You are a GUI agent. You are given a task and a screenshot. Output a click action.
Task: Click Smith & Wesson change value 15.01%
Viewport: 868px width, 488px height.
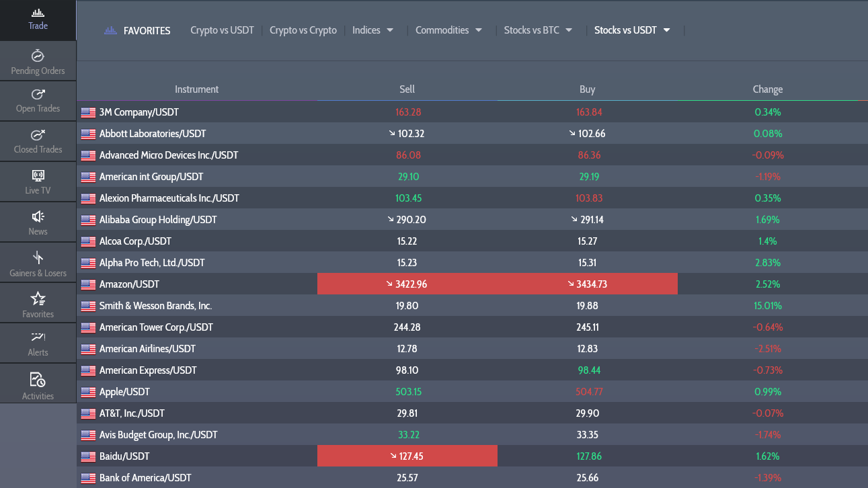[768, 306]
